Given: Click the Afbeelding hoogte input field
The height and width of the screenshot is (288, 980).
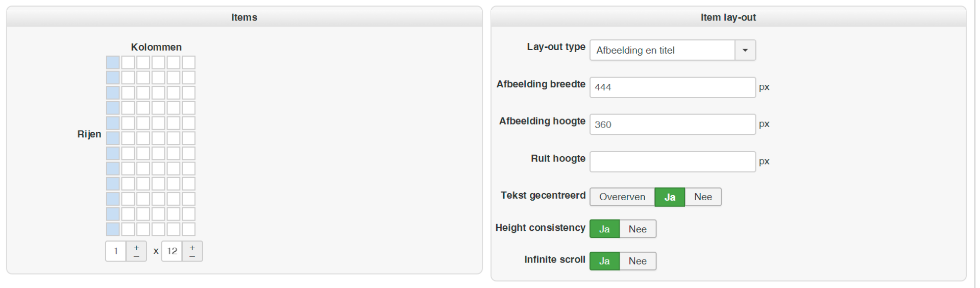Looking at the screenshot, I should coord(672,125).
